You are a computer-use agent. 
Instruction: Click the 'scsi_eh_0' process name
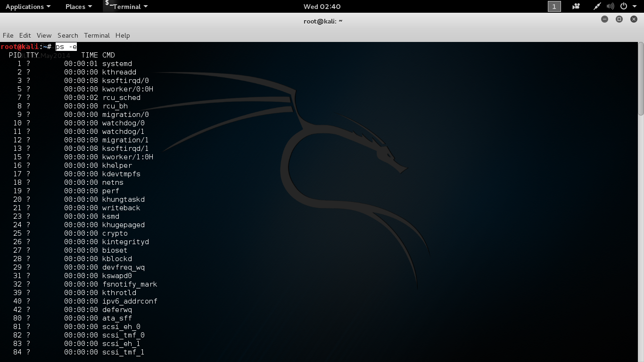[121, 327]
